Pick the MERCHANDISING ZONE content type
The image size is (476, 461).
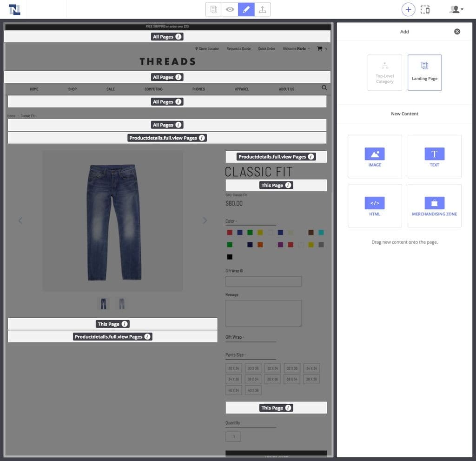(x=435, y=206)
